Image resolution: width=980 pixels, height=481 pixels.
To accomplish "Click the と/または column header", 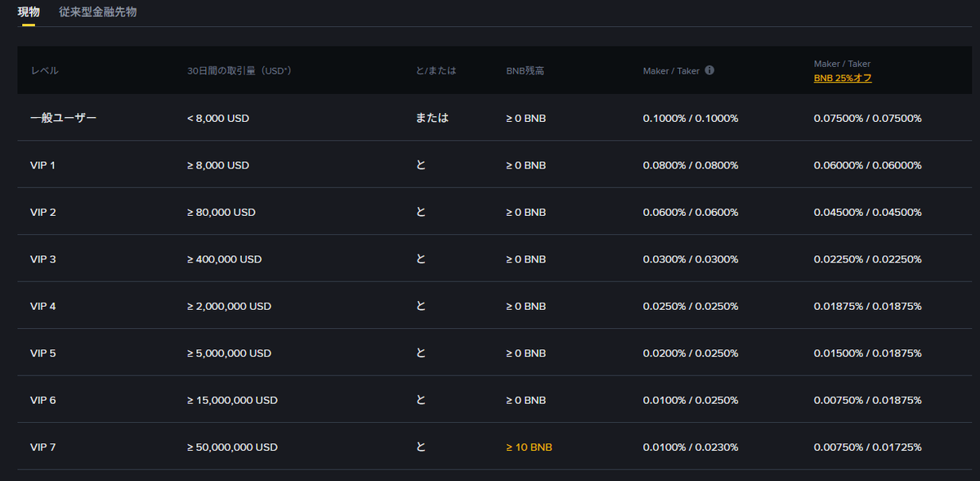I will tap(436, 70).
